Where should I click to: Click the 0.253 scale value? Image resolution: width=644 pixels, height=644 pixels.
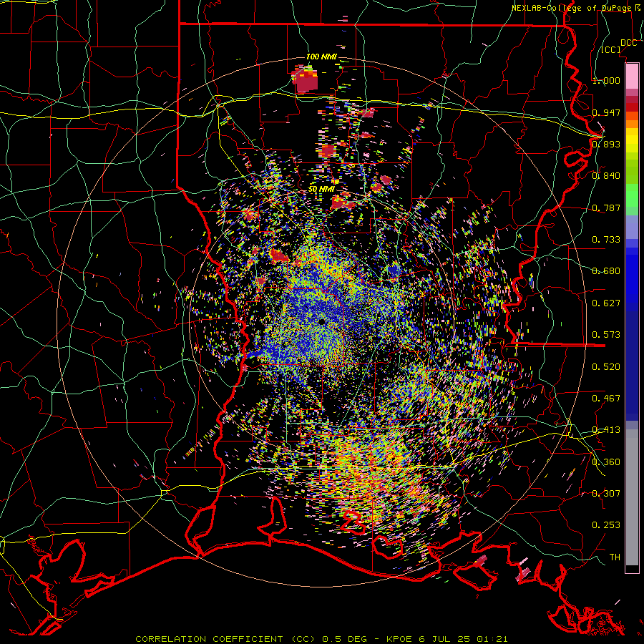tap(606, 525)
